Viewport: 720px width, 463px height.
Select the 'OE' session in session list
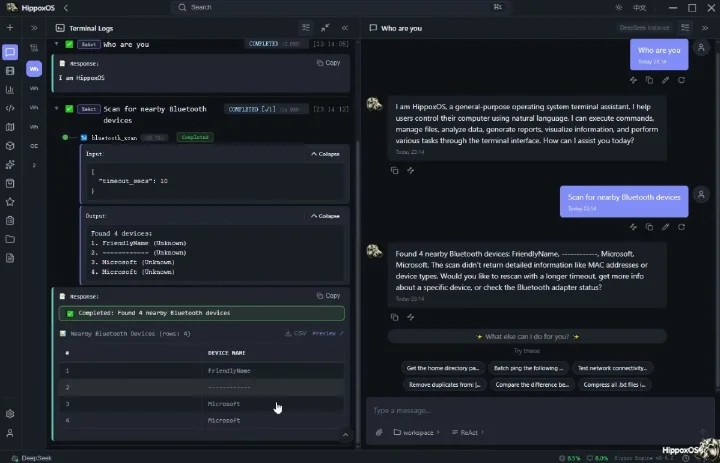point(34,146)
